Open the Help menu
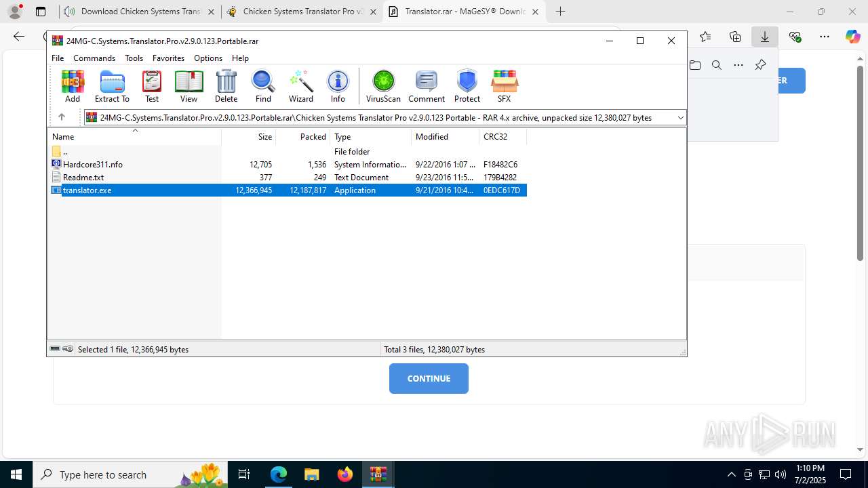 tap(240, 58)
